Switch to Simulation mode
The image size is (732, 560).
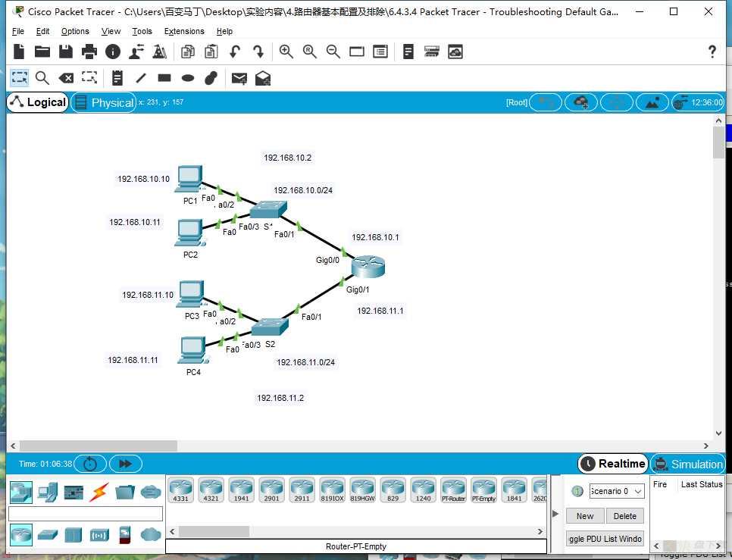point(688,464)
